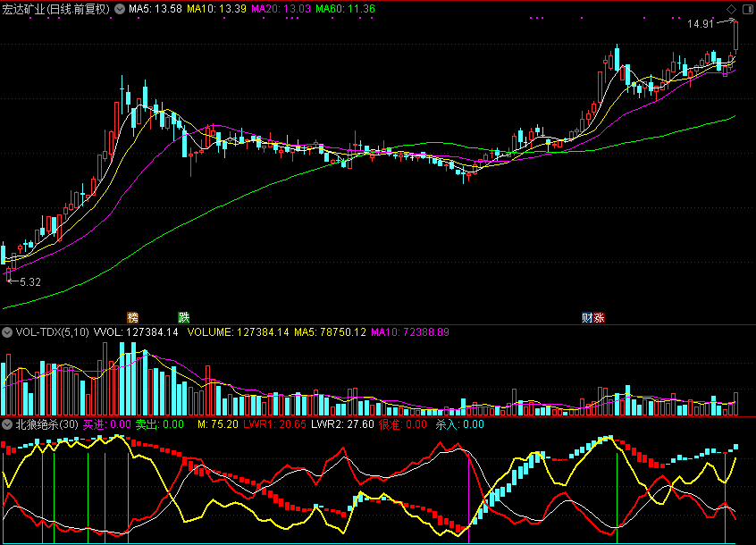Click the M: 75.20 value
The image size is (756, 545).
pyautogui.click(x=218, y=424)
